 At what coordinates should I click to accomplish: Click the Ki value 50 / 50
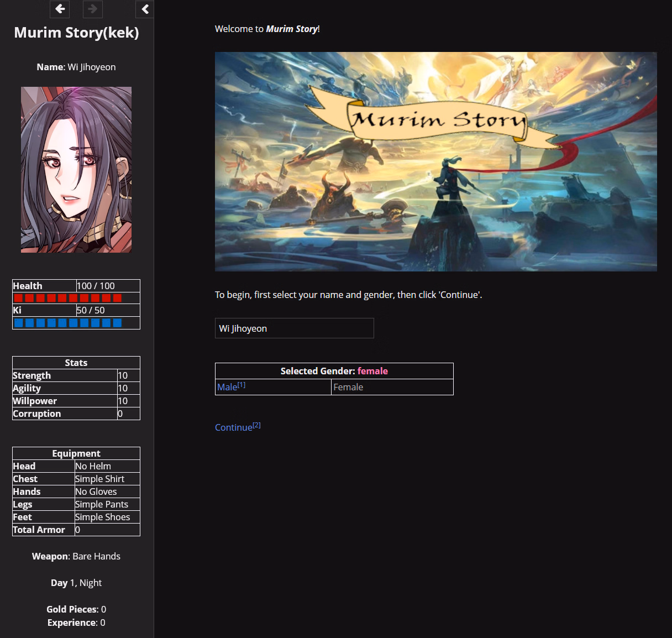click(x=91, y=310)
